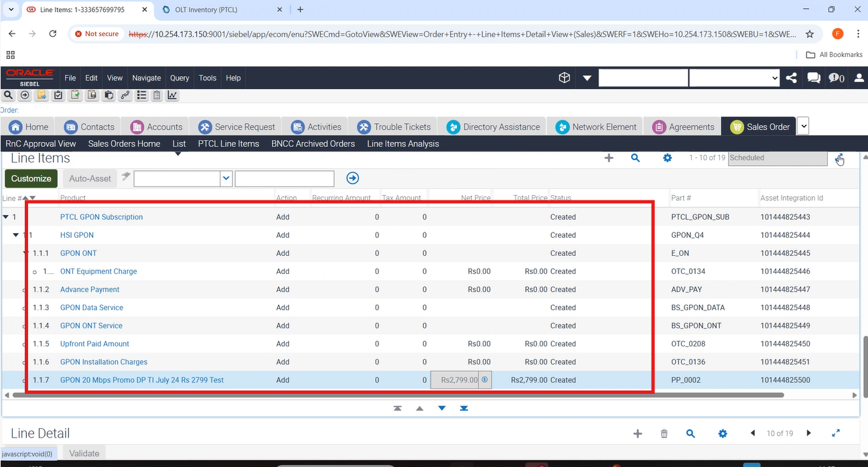This screenshot has height=467, width=868.
Task: Open the share icon in the top bar
Action: coord(791,78)
